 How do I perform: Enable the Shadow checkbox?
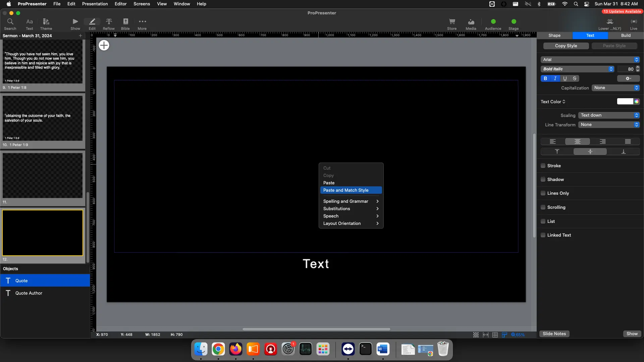click(543, 179)
